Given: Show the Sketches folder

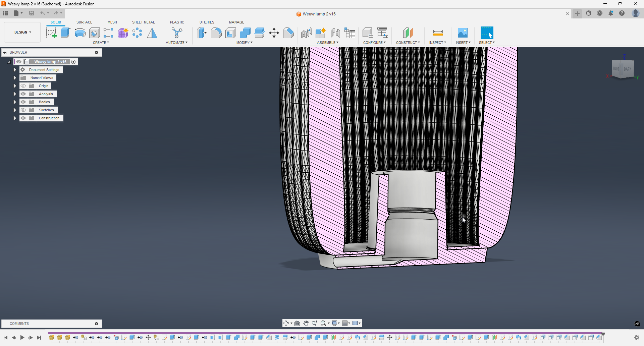Looking at the screenshot, I should [23, 110].
